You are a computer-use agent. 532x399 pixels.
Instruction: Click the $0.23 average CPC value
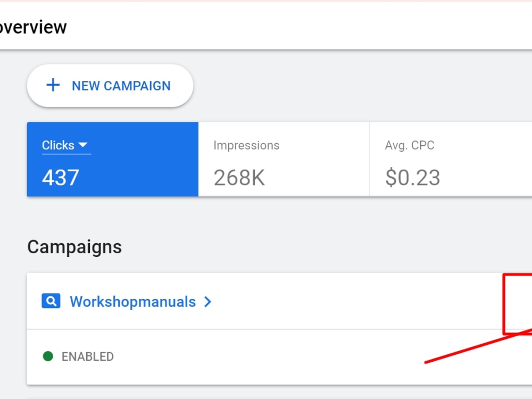point(413,178)
